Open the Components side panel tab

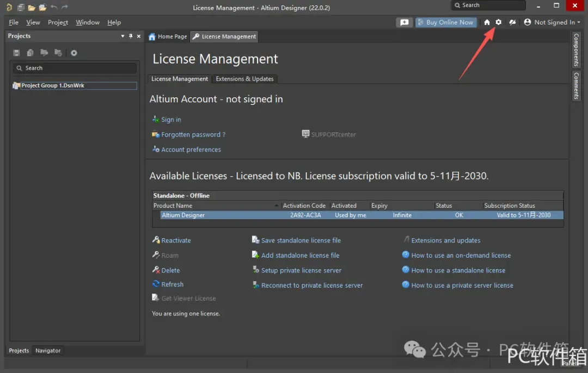click(x=576, y=49)
